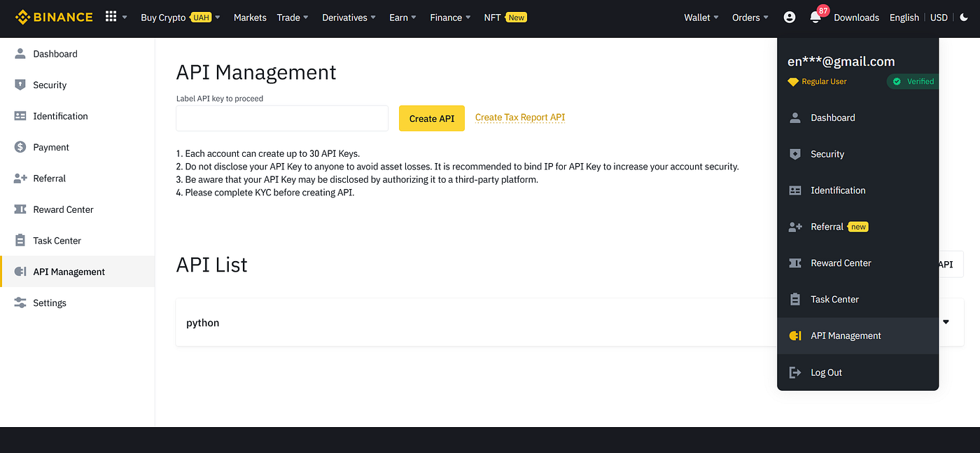Viewport: 980px width, 453px height.
Task: Open Security text in profile dropdown
Action: [827, 154]
